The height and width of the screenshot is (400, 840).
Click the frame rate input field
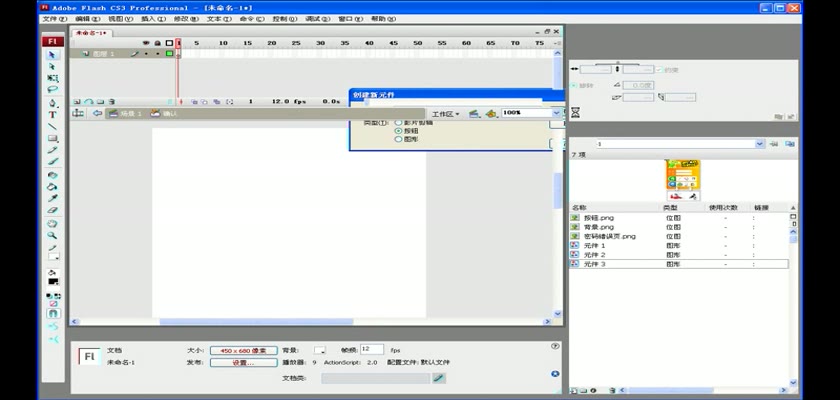(x=372, y=349)
